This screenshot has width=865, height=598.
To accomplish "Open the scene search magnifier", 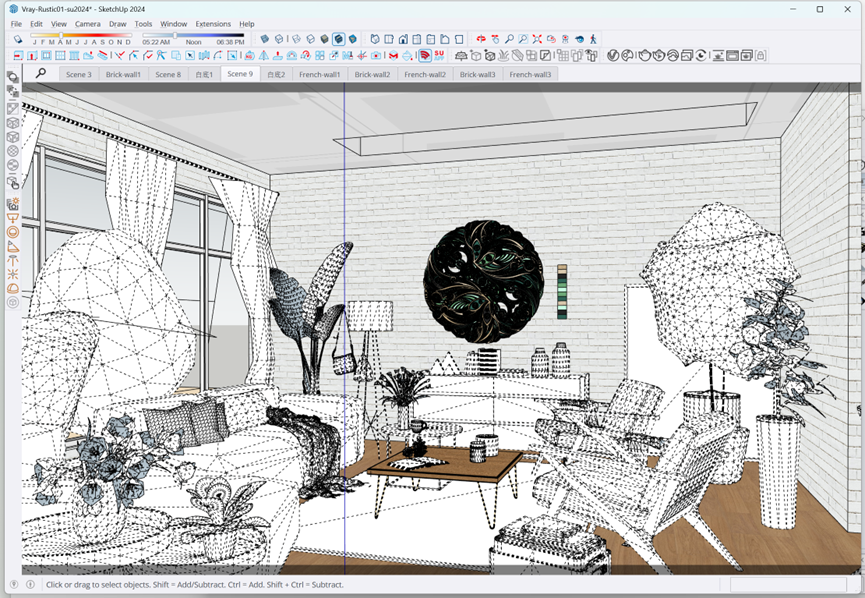I will (41, 73).
